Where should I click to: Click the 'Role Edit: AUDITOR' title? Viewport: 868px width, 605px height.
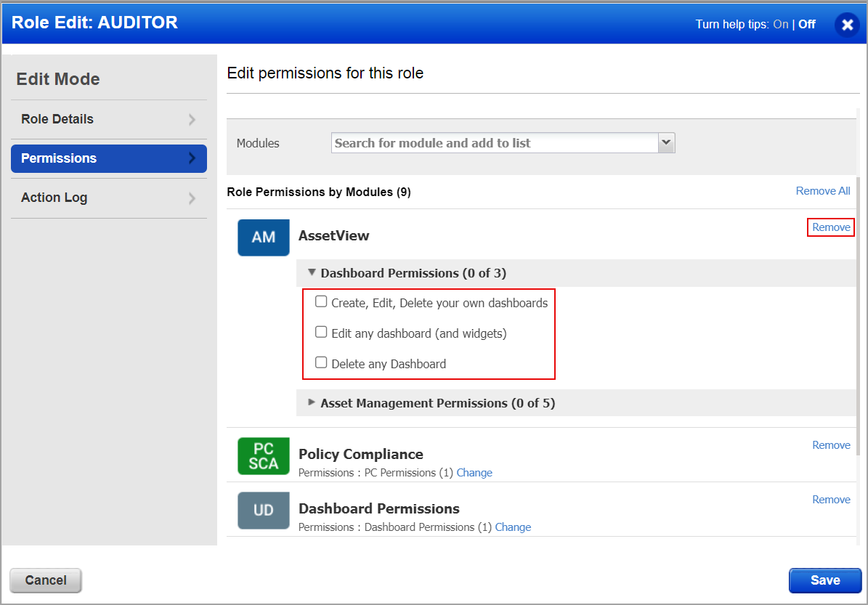click(x=94, y=23)
